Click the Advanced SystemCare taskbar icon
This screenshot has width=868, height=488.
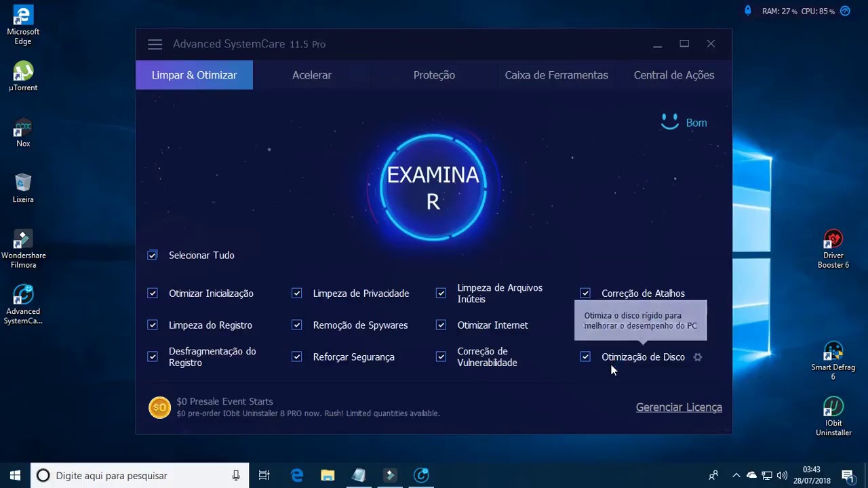point(421,475)
